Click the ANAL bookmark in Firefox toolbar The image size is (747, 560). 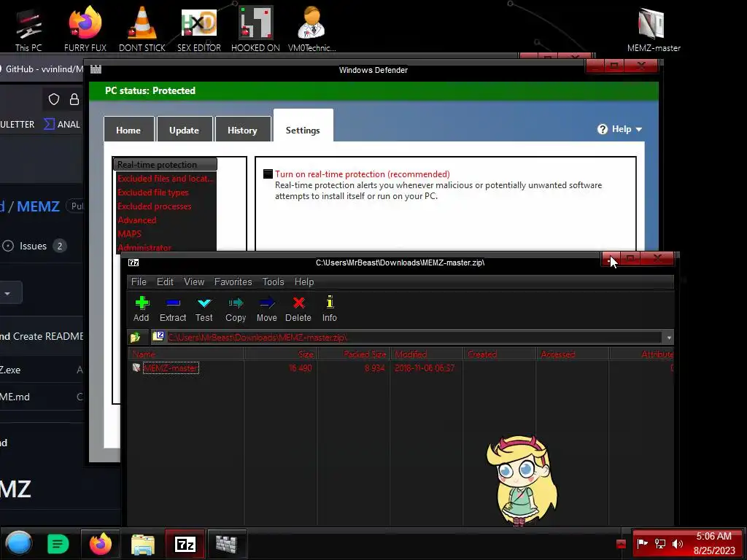pos(63,124)
